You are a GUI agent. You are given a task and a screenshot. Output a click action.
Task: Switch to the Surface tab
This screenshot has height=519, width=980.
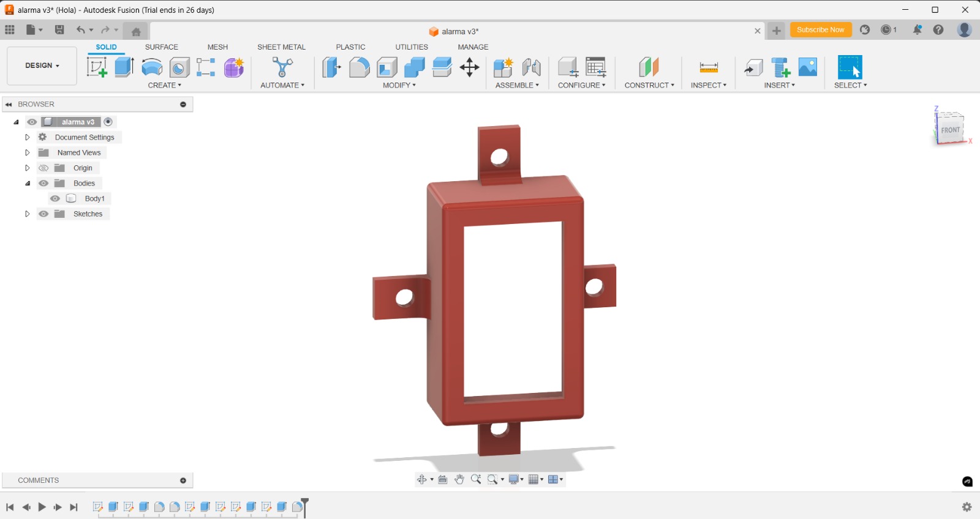[162, 47]
